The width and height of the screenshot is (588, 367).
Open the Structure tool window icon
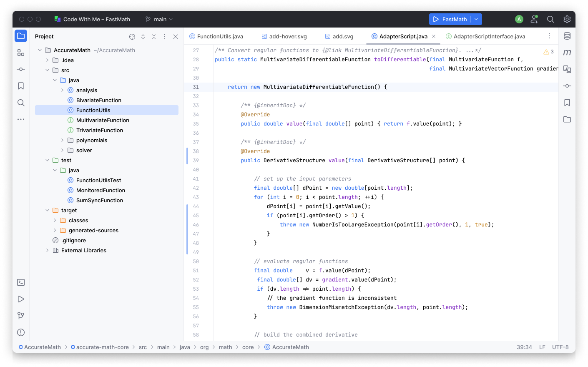pyautogui.click(x=21, y=53)
